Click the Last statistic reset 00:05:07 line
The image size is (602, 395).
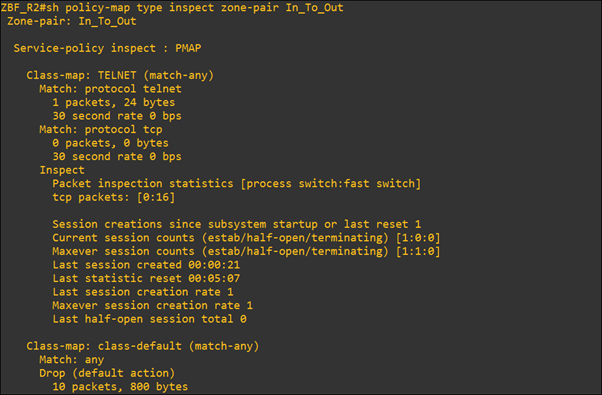(146, 278)
